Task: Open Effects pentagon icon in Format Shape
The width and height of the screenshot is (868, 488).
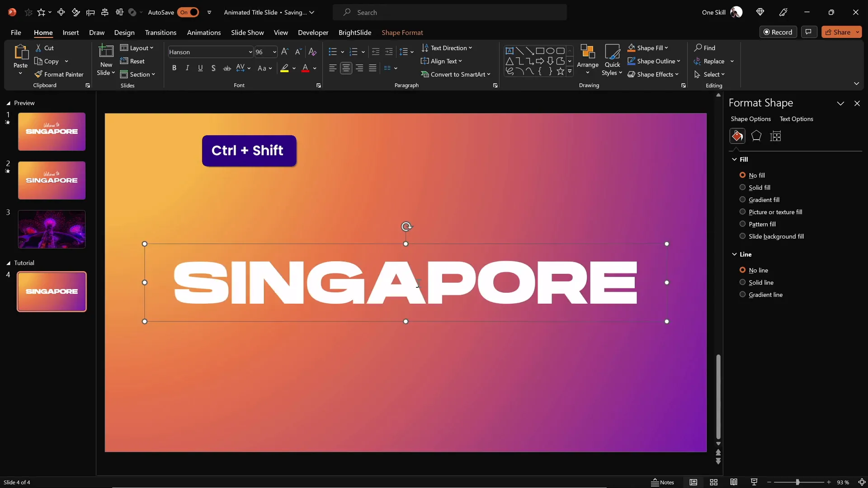Action: [756, 136]
